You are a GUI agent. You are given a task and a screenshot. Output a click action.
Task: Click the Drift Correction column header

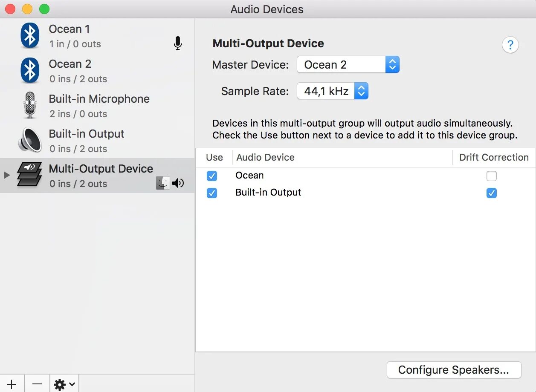tap(494, 157)
